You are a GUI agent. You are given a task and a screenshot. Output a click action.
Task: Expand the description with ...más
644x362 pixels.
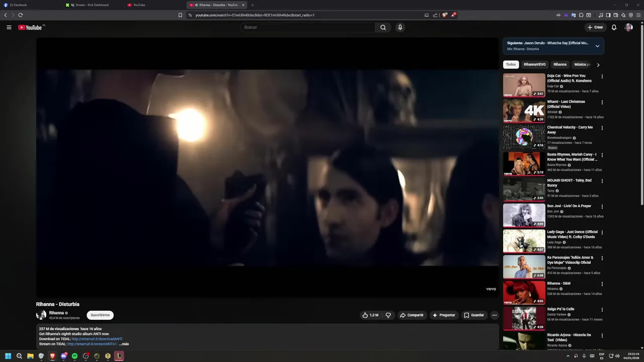pyautogui.click(x=124, y=344)
